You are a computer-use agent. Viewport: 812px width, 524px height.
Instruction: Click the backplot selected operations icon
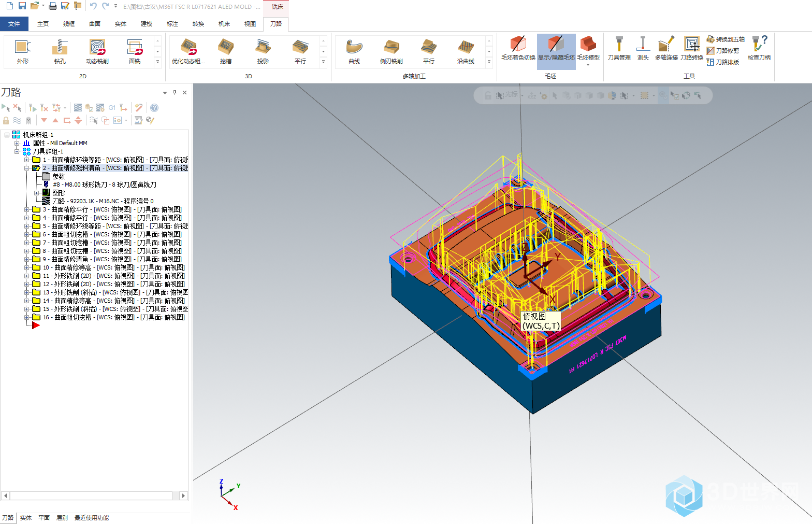coord(78,108)
